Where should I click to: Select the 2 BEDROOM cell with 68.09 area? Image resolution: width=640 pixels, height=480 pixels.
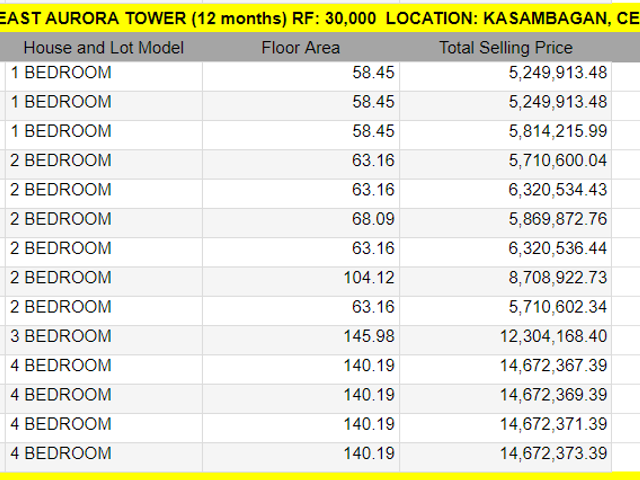pyautogui.click(x=104, y=223)
